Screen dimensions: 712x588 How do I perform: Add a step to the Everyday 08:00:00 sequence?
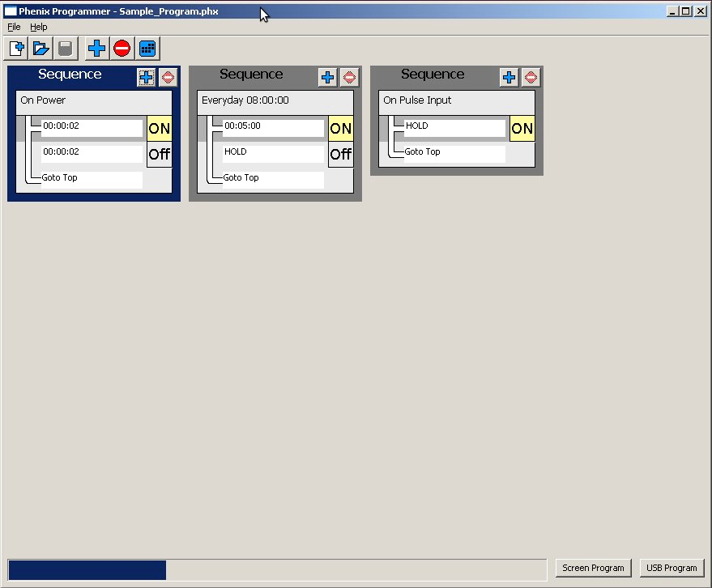(327, 78)
